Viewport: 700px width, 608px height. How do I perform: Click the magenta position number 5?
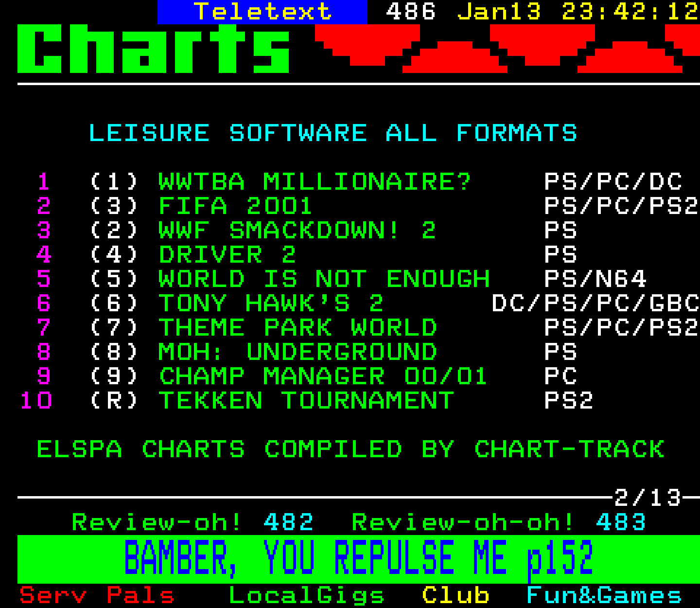(x=44, y=279)
